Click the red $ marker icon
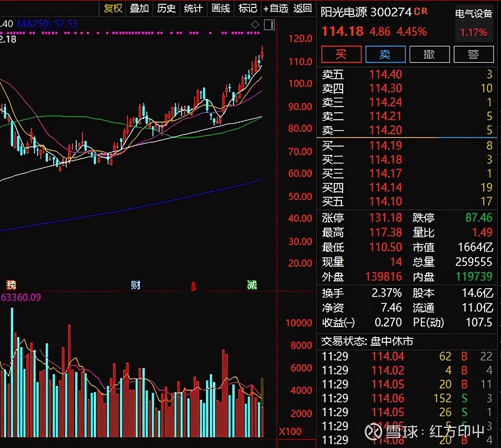This screenshot has height=448, width=501. 194,286
